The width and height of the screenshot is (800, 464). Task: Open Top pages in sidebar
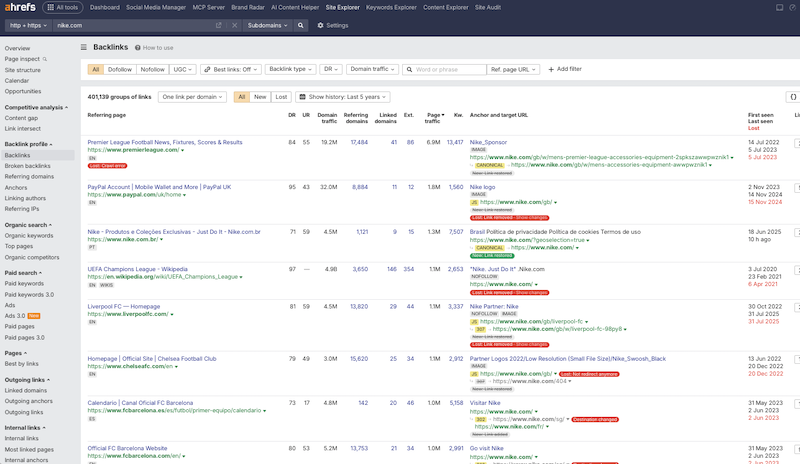coord(19,246)
